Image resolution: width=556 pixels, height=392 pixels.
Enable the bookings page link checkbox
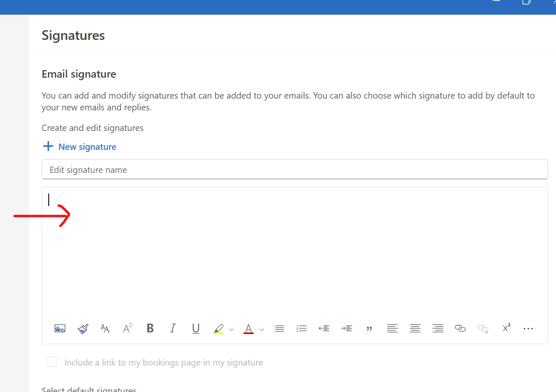click(x=52, y=362)
